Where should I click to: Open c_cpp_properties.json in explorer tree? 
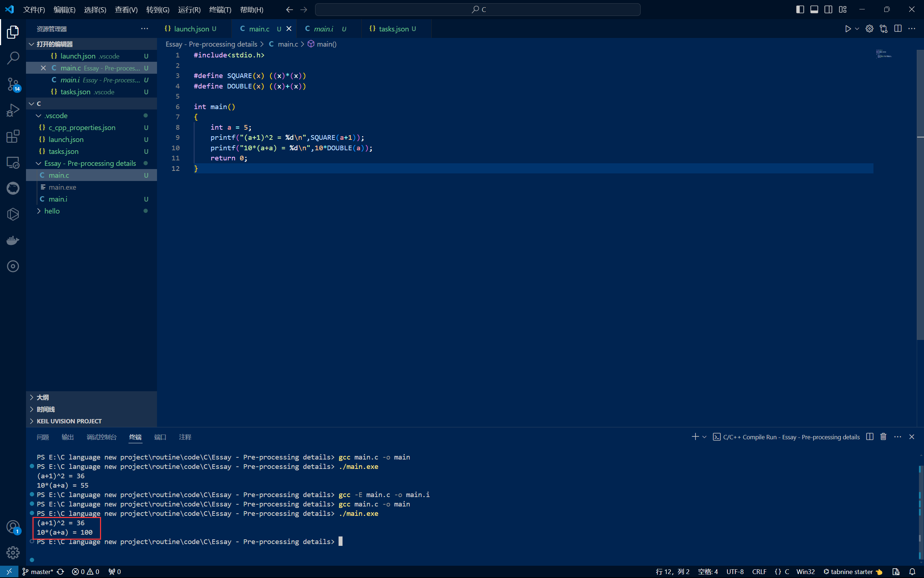tap(92, 127)
